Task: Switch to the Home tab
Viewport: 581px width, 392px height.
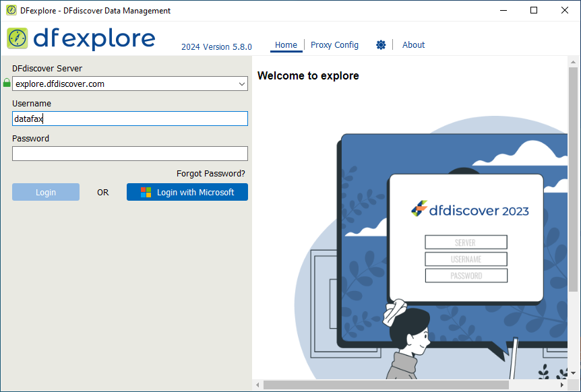Action: tap(286, 45)
